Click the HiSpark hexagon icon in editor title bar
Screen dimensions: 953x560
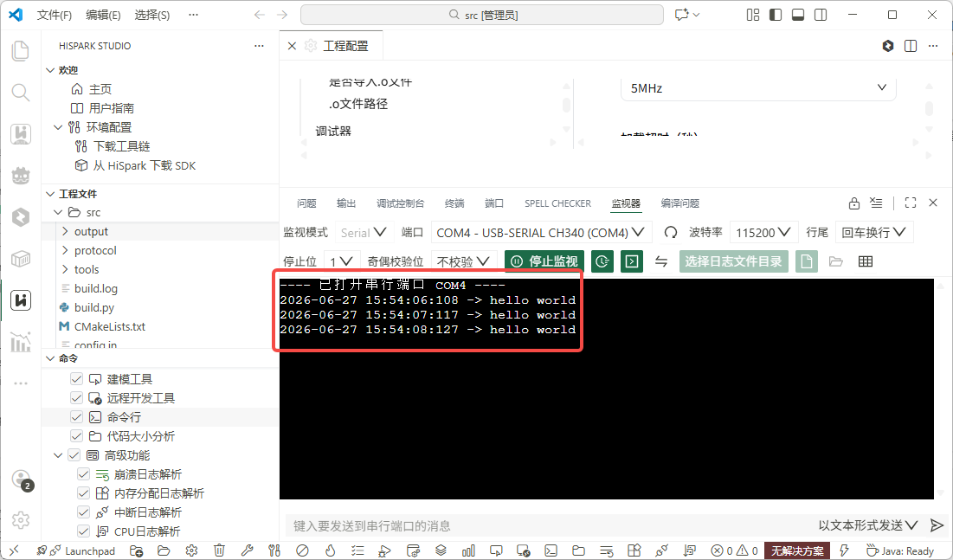[x=888, y=46]
